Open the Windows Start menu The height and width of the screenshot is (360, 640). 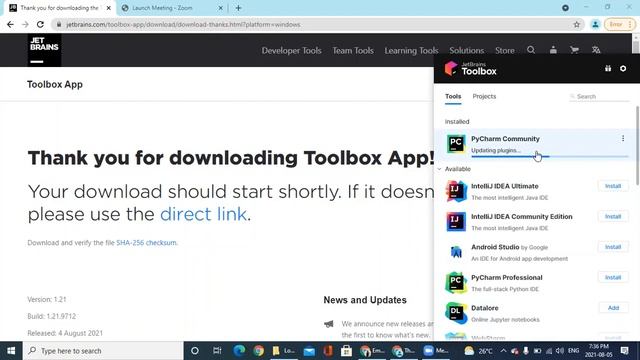coord(11,351)
